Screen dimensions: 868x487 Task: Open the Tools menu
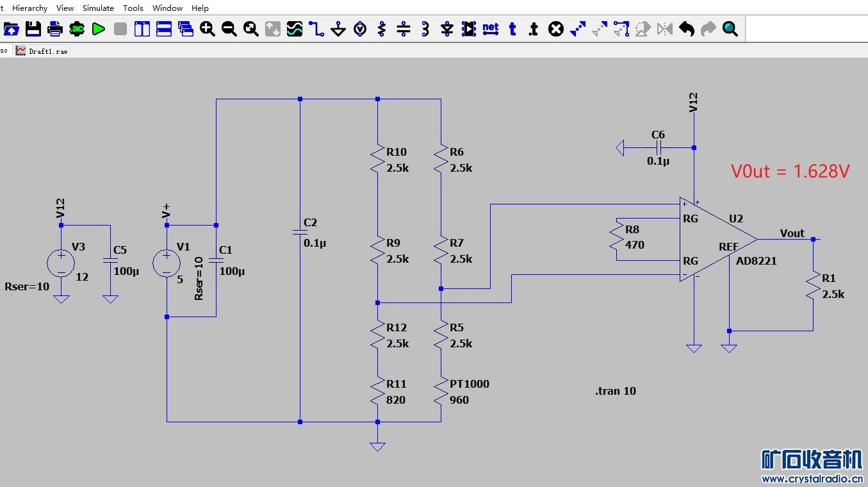click(x=133, y=8)
